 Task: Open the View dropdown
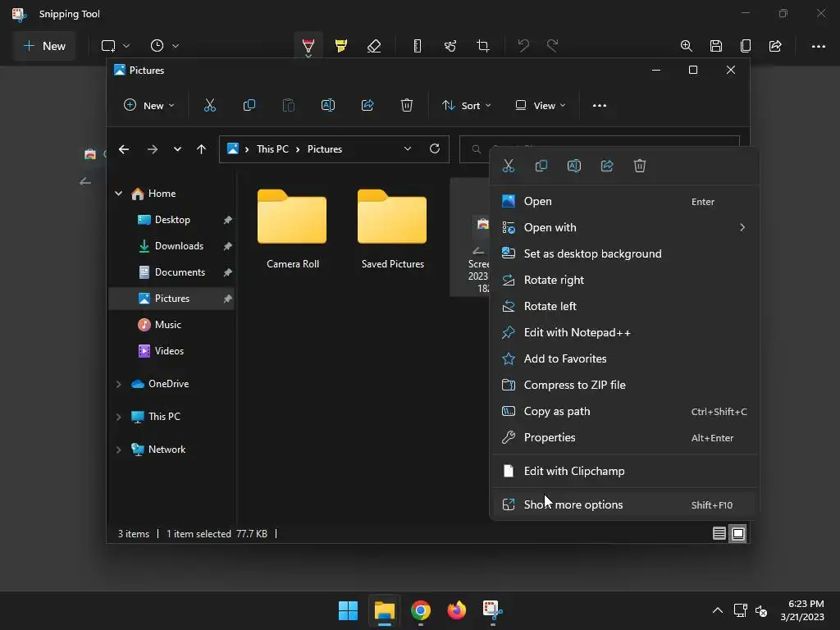point(540,106)
